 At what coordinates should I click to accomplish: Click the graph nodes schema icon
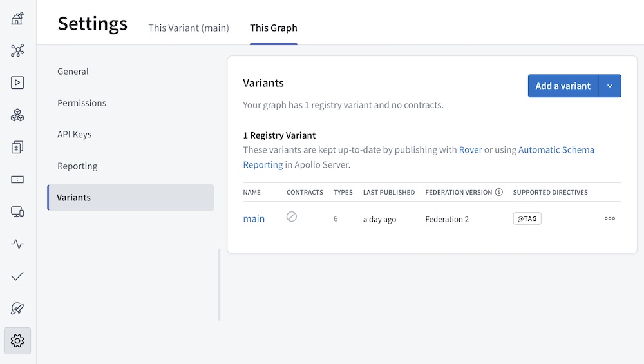(x=17, y=51)
